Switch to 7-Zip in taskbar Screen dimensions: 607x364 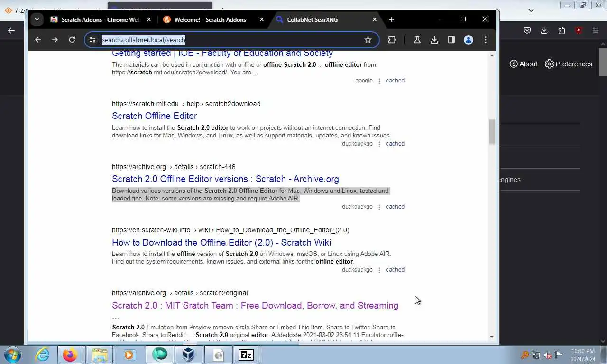tap(246, 355)
